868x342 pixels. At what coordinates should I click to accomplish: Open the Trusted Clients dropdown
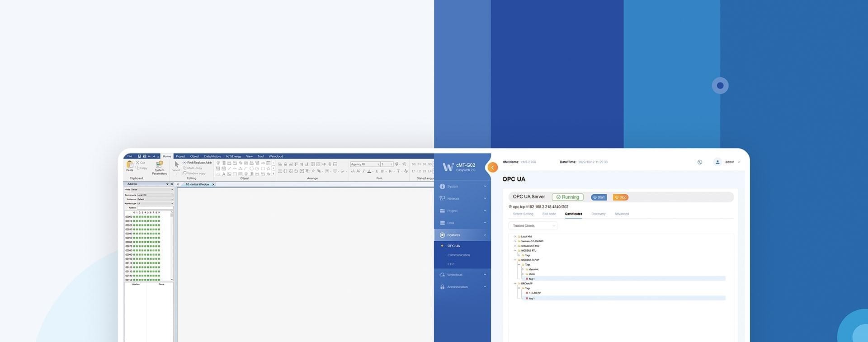pyautogui.click(x=533, y=226)
